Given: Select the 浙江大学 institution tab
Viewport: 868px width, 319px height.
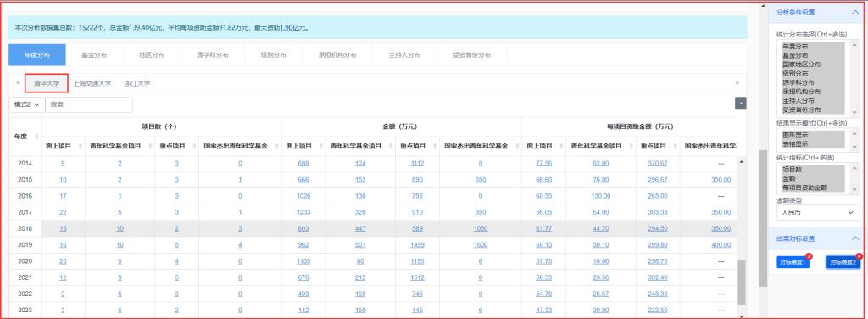Looking at the screenshot, I should [137, 84].
